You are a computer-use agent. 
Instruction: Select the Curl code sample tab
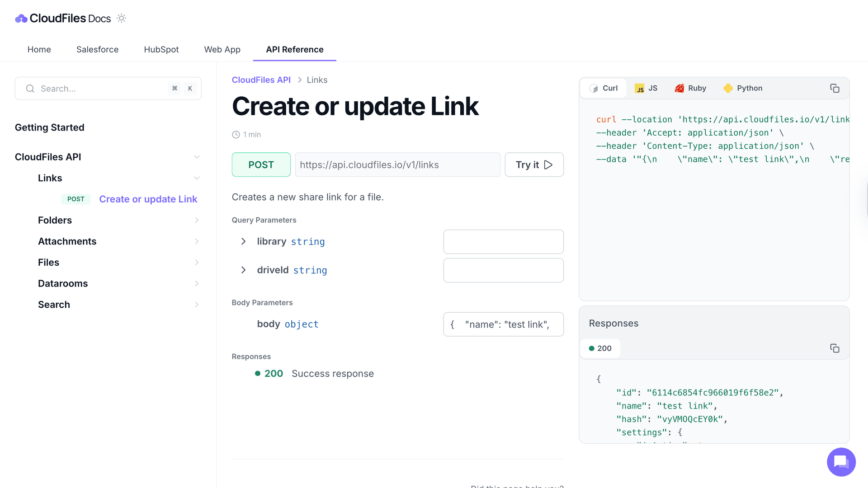[x=604, y=88]
